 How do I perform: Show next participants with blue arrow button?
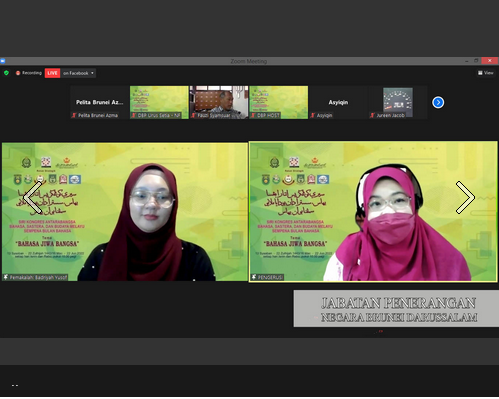point(438,102)
